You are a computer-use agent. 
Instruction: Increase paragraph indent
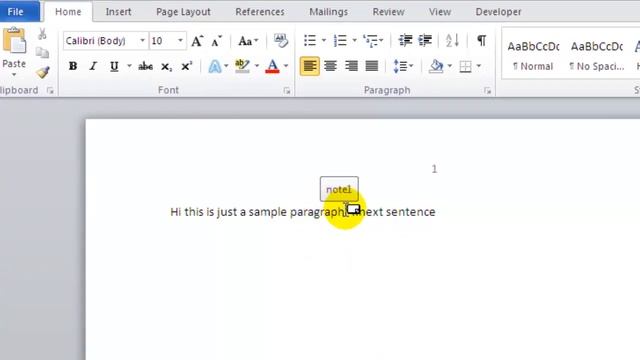pyautogui.click(x=425, y=40)
